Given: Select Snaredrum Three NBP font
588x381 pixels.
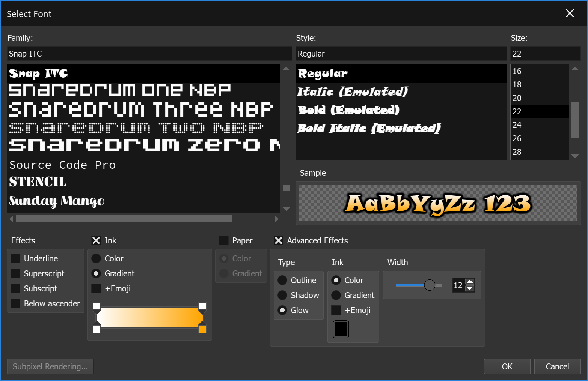Looking at the screenshot, I should (144, 109).
